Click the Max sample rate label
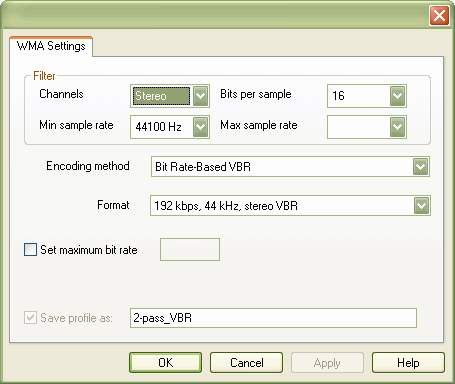Screen dimensions: 455x384 (x=259, y=125)
